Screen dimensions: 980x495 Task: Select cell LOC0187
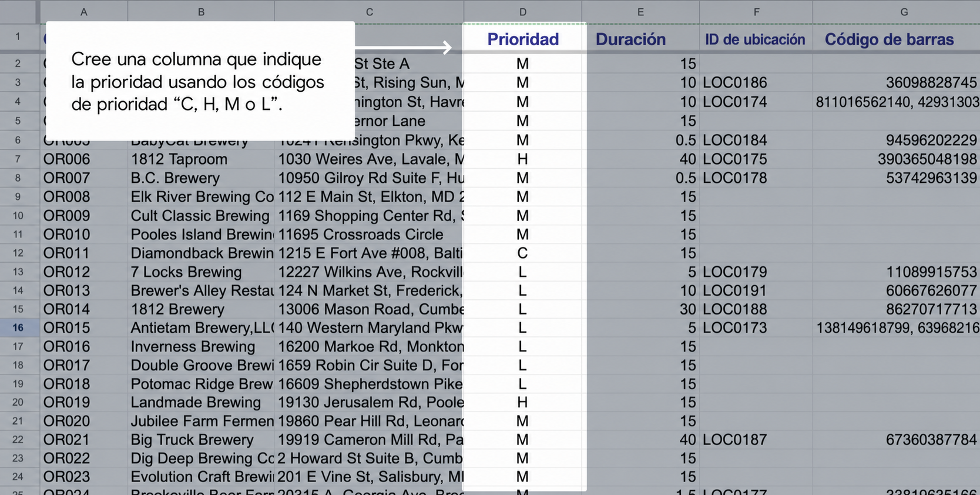(x=756, y=439)
